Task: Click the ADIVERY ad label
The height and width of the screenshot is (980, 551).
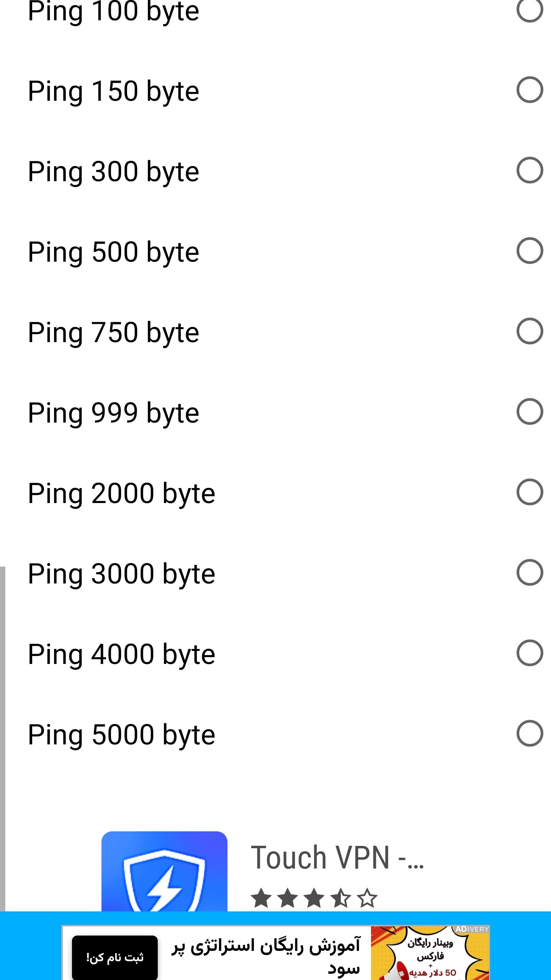Action: tap(472, 929)
